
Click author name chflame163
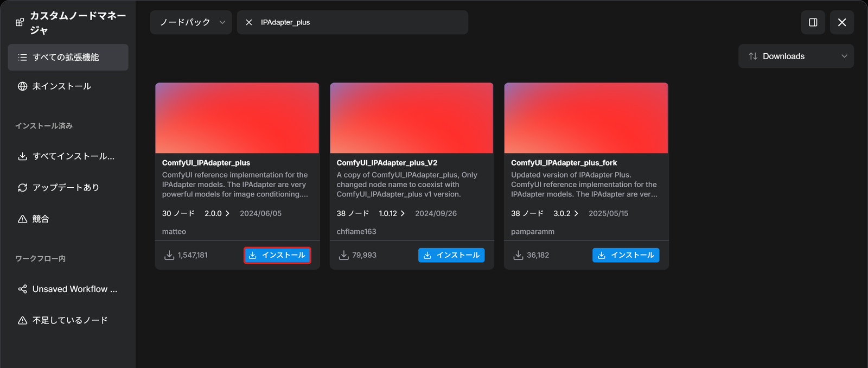356,232
